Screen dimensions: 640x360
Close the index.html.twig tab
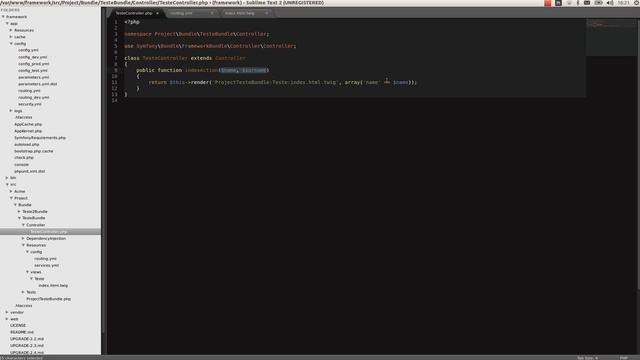coord(267,13)
